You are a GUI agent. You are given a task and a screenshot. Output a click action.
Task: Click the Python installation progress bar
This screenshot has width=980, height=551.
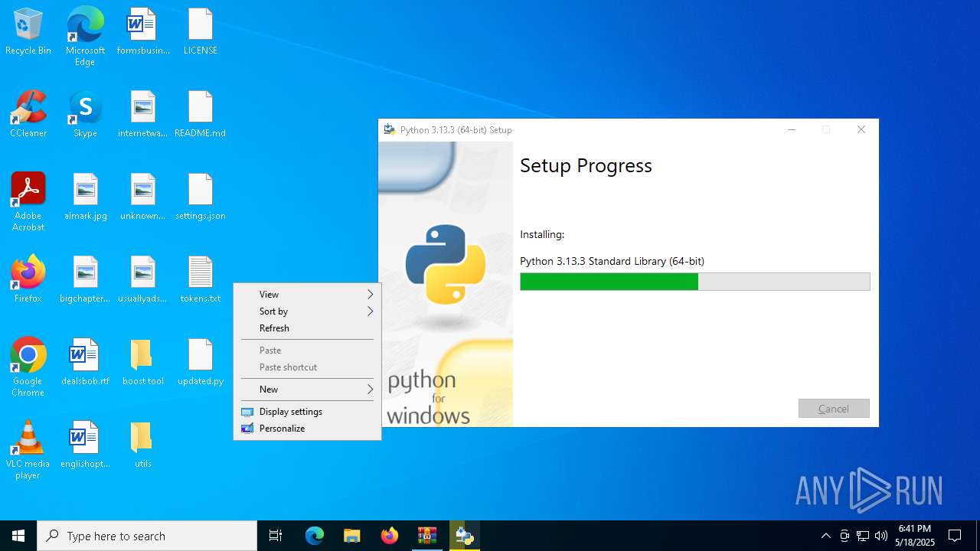(695, 282)
